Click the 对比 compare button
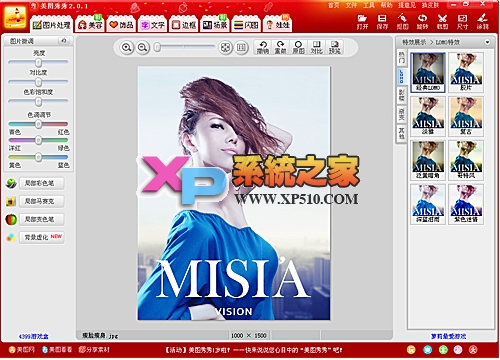The width and height of the screenshot is (500, 360). coord(316,47)
